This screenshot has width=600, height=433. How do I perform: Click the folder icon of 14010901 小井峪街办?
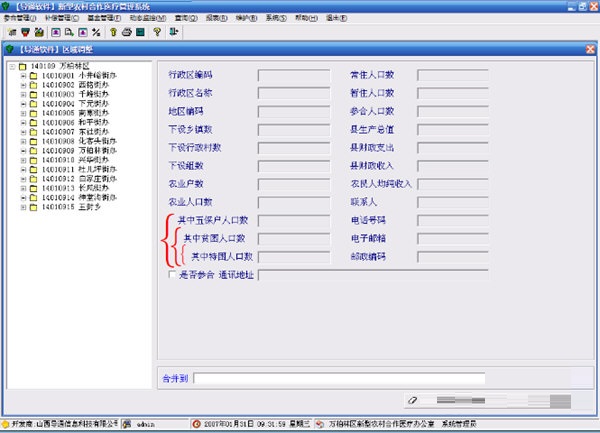click(x=34, y=76)
